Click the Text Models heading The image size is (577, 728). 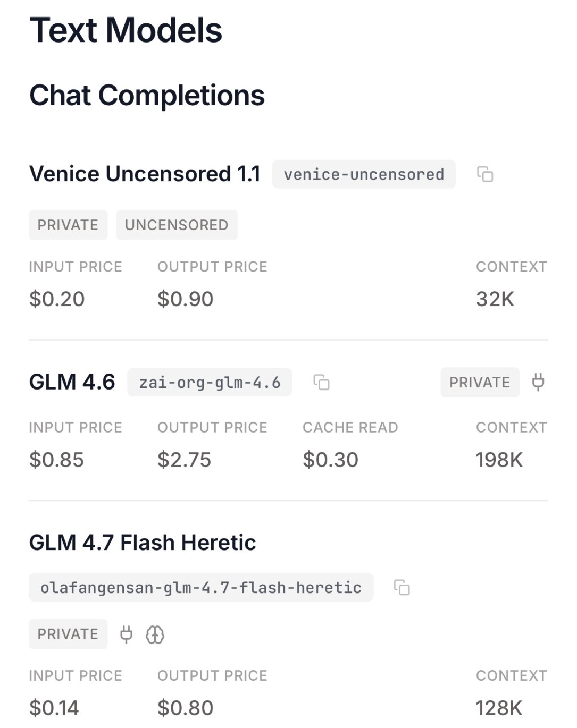126,30
